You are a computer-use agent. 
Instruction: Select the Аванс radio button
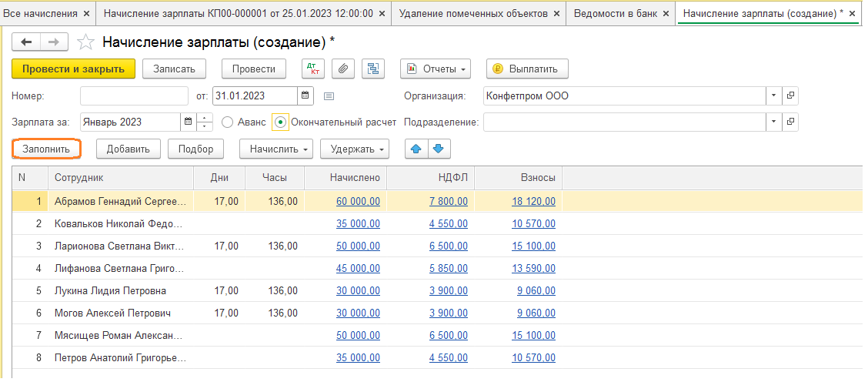point(227,122)
